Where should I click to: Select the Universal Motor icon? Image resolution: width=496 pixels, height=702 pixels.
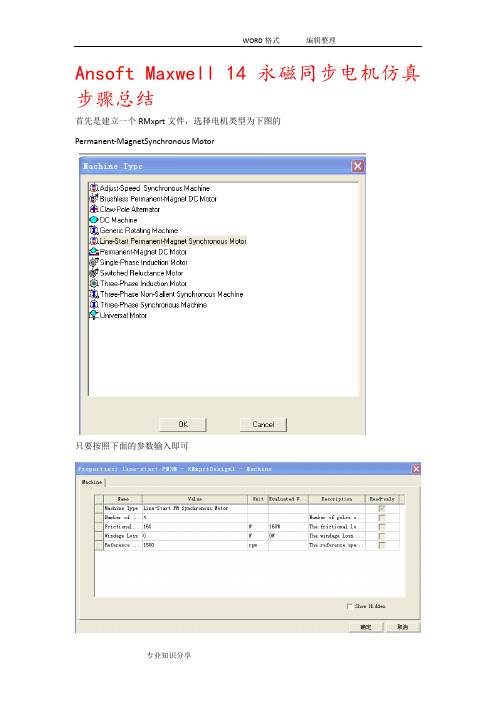94,315
